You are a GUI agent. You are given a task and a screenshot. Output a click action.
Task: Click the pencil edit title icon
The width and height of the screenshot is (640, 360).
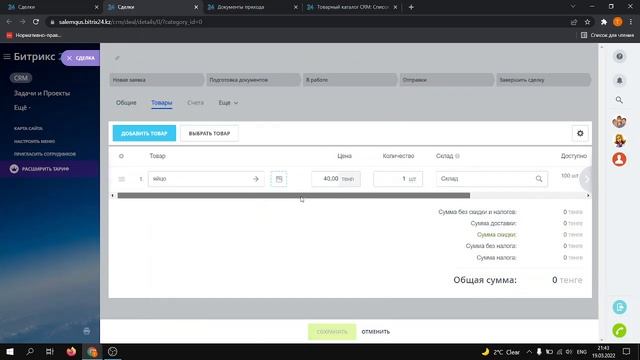point(117,58)
